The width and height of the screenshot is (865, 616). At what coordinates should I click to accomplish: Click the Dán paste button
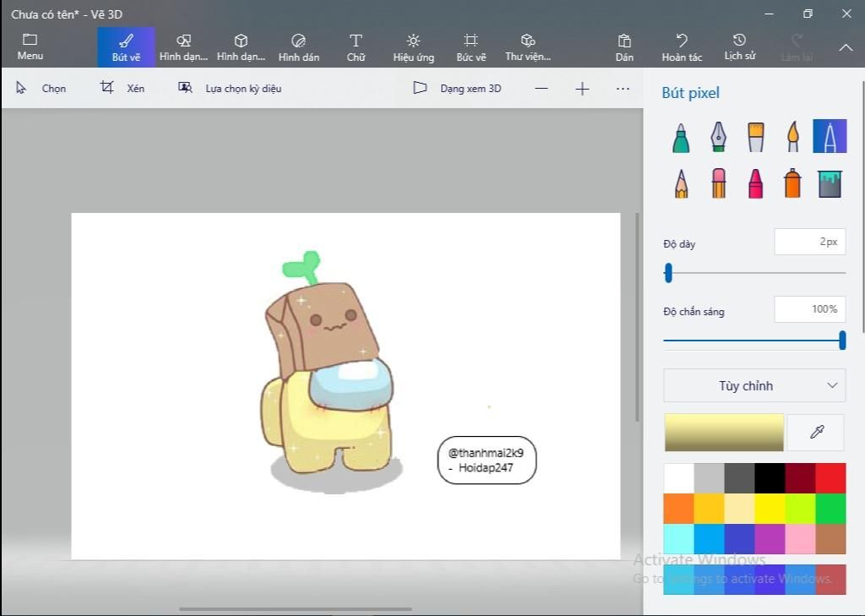click(624, 47)
